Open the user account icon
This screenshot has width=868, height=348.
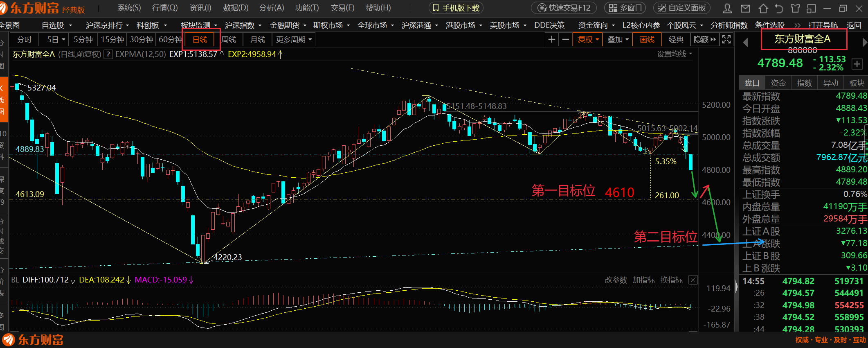(728, 8)
